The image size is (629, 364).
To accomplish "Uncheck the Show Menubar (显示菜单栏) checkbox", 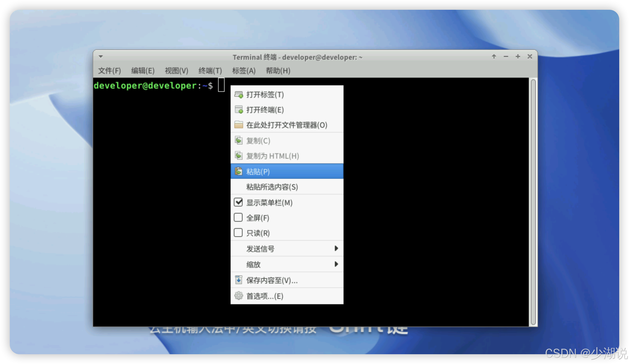I will (238, 202).
